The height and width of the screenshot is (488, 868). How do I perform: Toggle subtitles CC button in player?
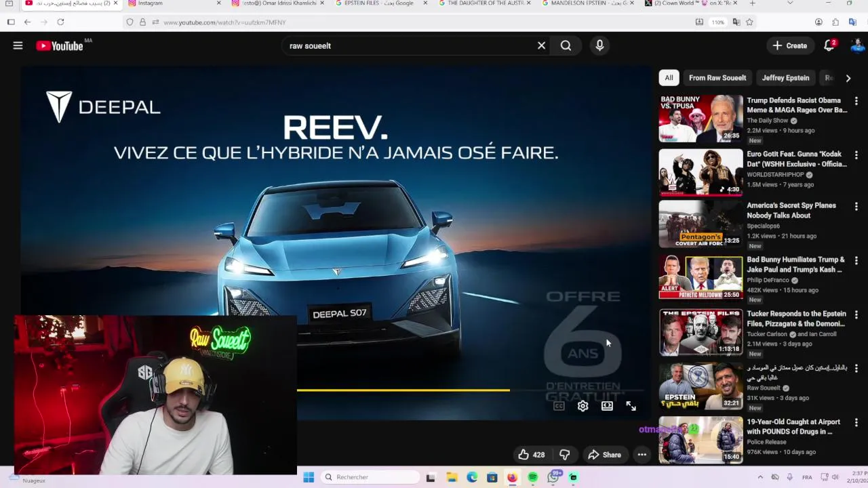(559, 406)
